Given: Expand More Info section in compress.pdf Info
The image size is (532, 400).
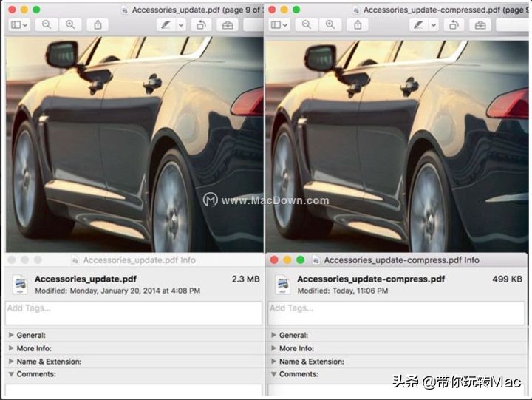Looking at the screenshot, I should click(273, 348).
